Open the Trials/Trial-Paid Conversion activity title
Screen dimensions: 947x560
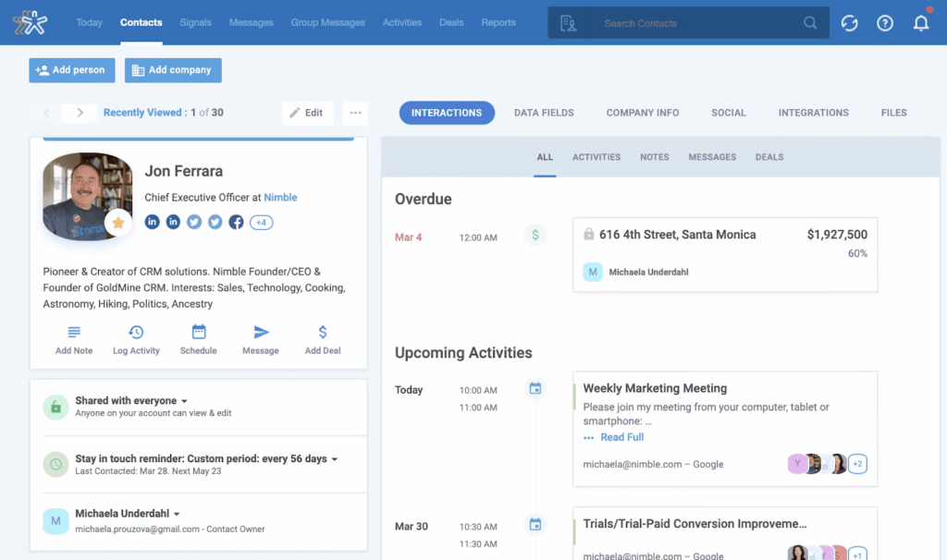(695, 524)
